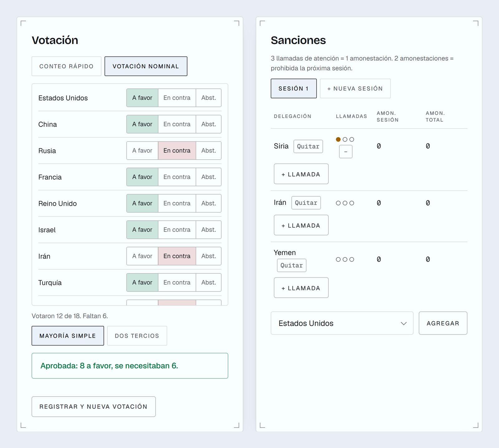Remove Siria with its Quitar button
The height and width of the screenshot is (448, 499).
308,147
